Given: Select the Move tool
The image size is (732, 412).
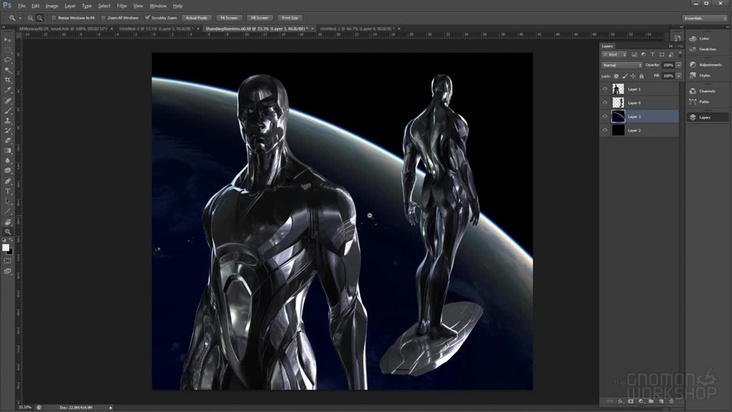Looking at the screenshot, I should 7,40.
